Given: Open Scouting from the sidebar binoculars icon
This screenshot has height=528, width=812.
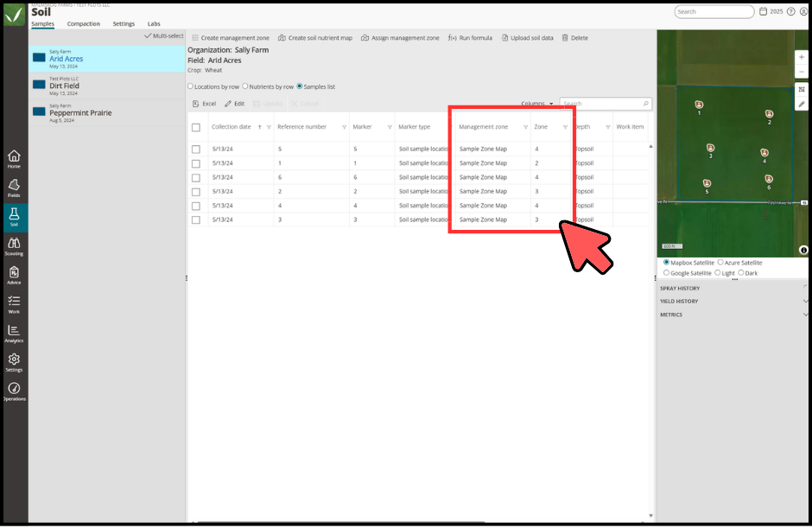Looking at the screenshot, I should click(14, 246).
